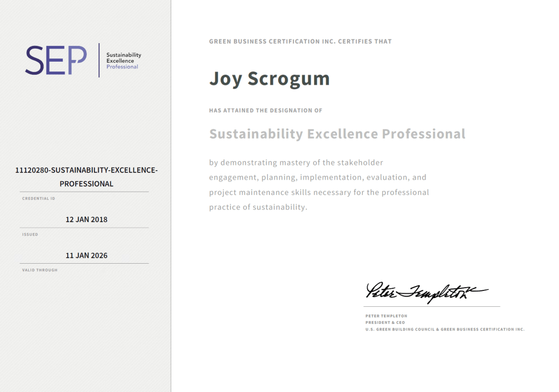
Task: Click the 'Credential ID' field label
Action: point(38,199)
